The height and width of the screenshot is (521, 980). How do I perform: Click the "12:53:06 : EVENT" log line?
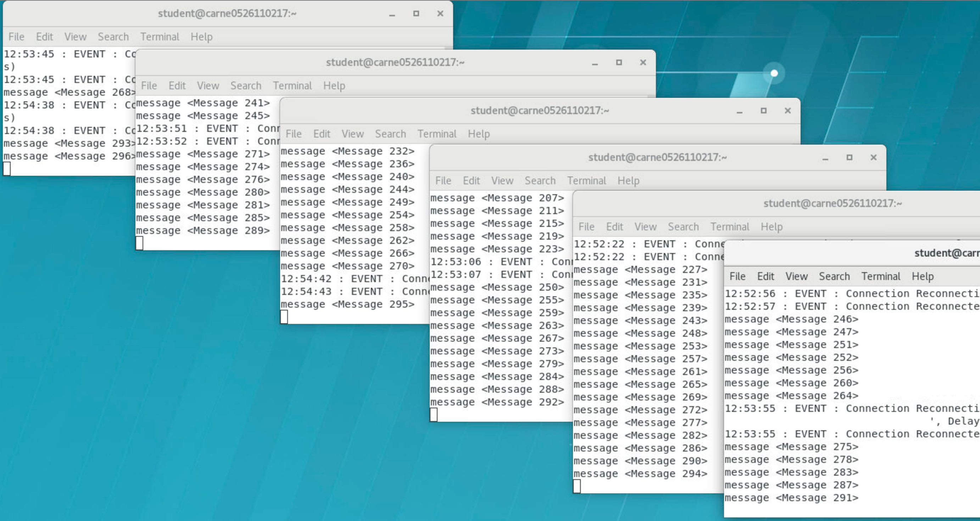coord(501,262)
